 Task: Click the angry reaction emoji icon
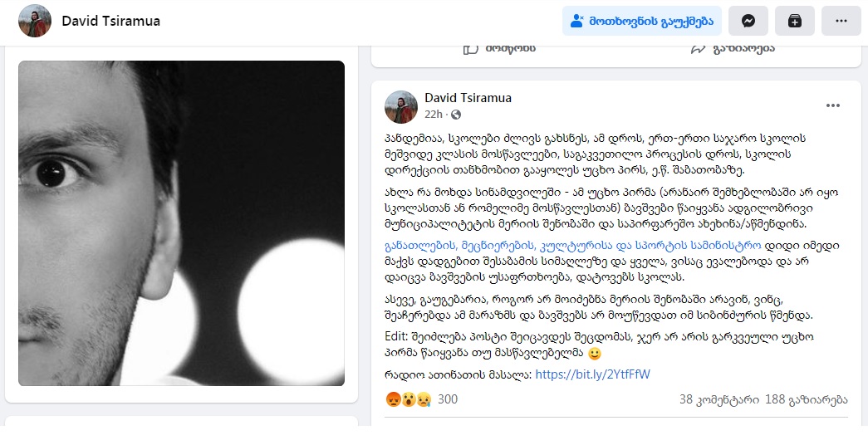393,399
